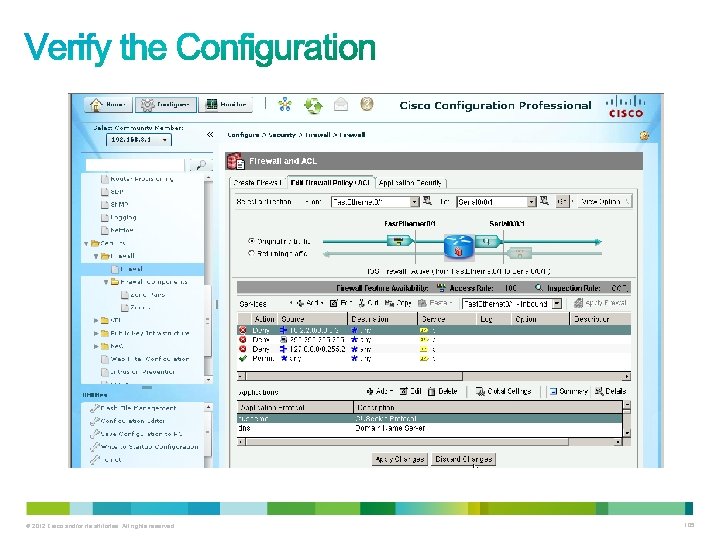Click the Apply Changes button

click(400, 459)
